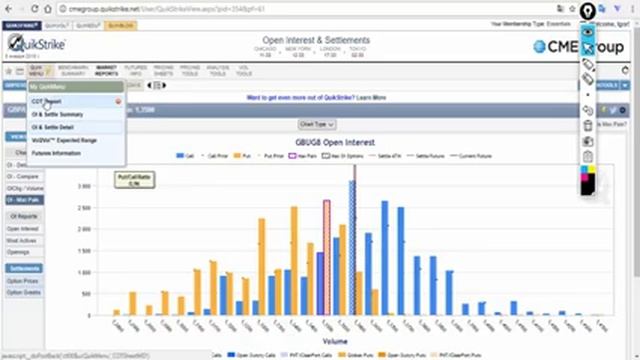Select the dark blue first product tab
This screenshot has width=640, height=360.
[x=22, y=25]
